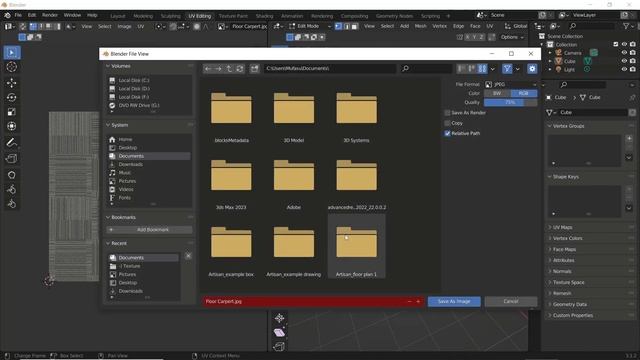The width and height of the screenshot is (640, 360).
Task: Switch to the UV Editing workspace tab
Action: (200, 16)
